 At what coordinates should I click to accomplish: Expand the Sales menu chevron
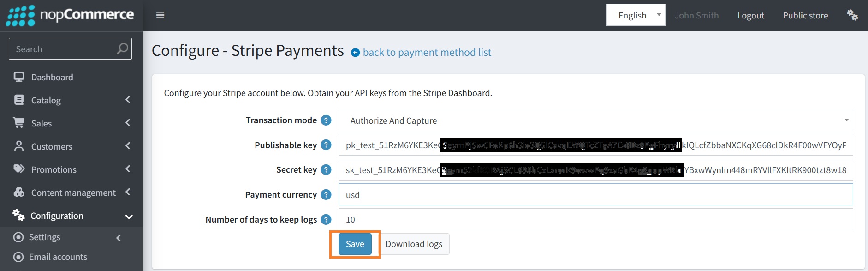coord(128,123)
